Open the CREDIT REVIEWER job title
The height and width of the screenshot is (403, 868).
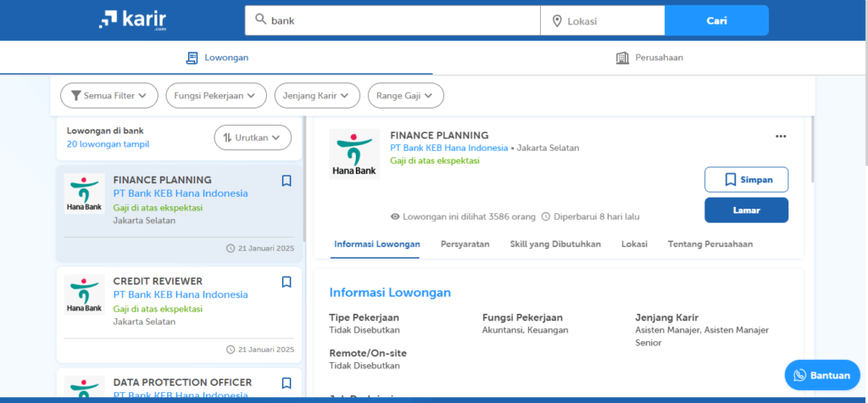[158, 281]
